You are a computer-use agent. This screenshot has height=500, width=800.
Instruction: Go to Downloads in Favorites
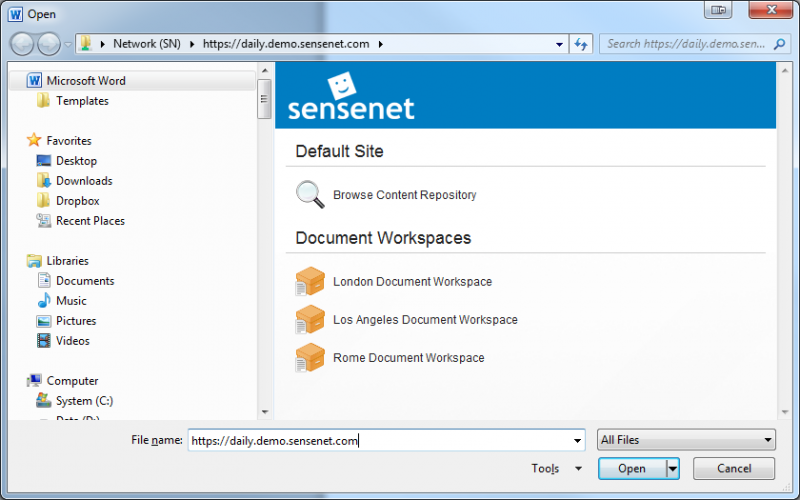[84, 181]
